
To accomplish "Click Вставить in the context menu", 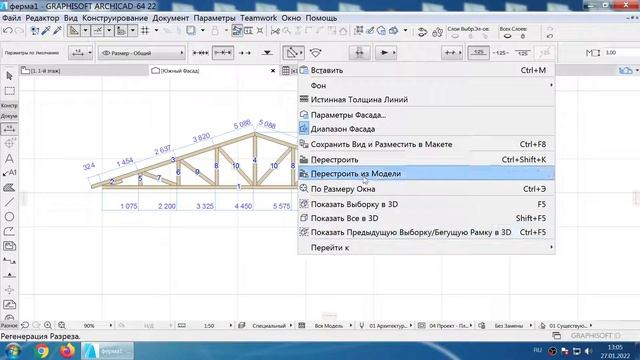I will (427, 70).
